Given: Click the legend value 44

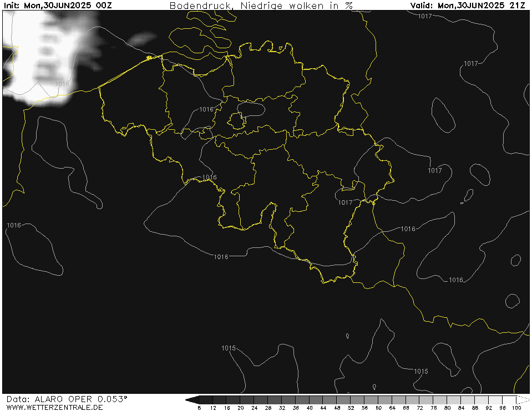Looking at the screenshot, I should tap(323, 408).
